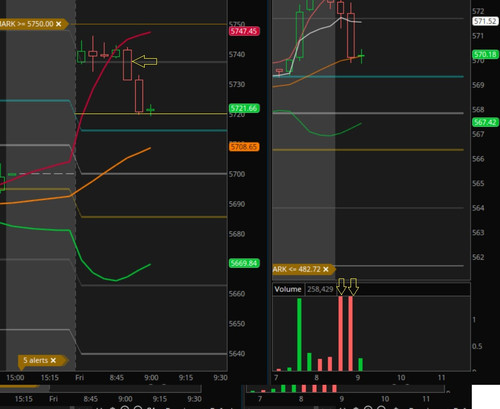The width and height of the screenshot is (500, 409).
Task: Click the 5640 price axis label
Action: click(x=237, y=354)
